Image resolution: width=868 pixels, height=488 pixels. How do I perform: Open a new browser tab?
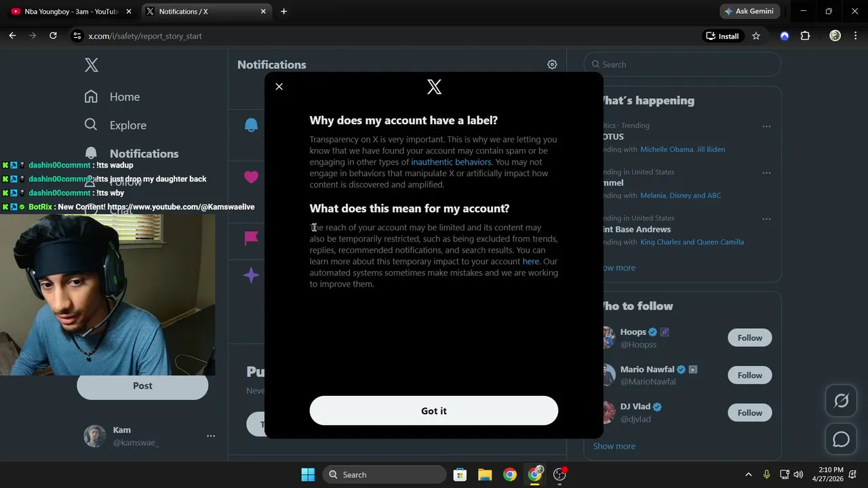pyautogui.click(x=283, y=12)
